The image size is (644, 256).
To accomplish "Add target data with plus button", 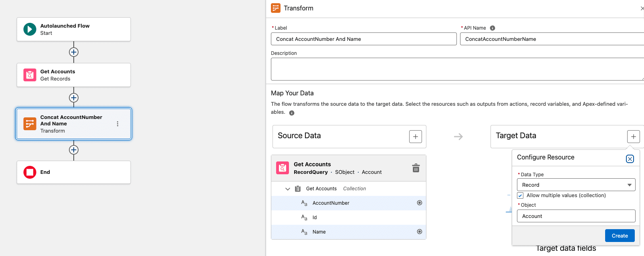I will click(633, 137).
